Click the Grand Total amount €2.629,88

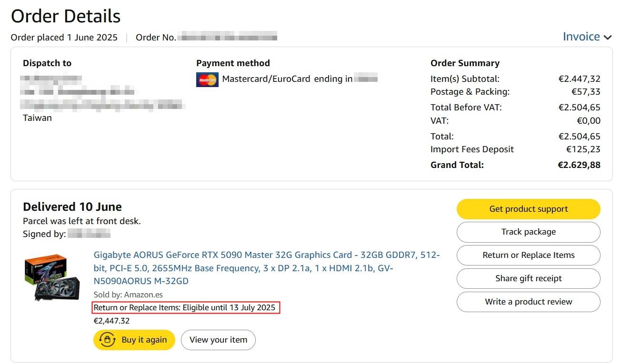point(579,165)
